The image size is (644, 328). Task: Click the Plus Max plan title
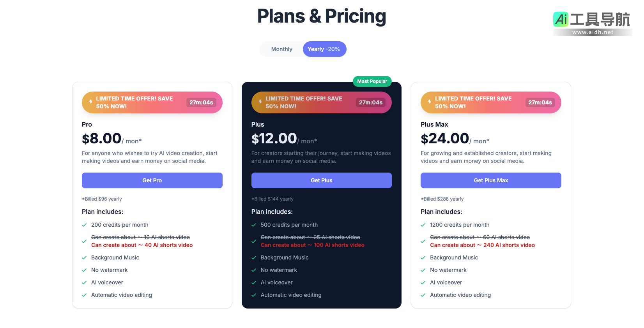coord(434,125)
